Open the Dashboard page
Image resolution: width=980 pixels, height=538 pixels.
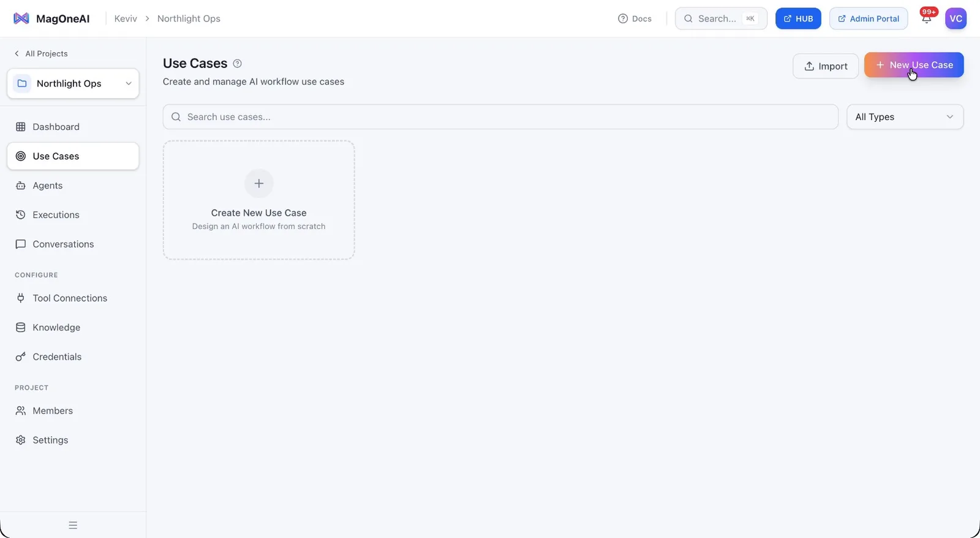point(73,127)
